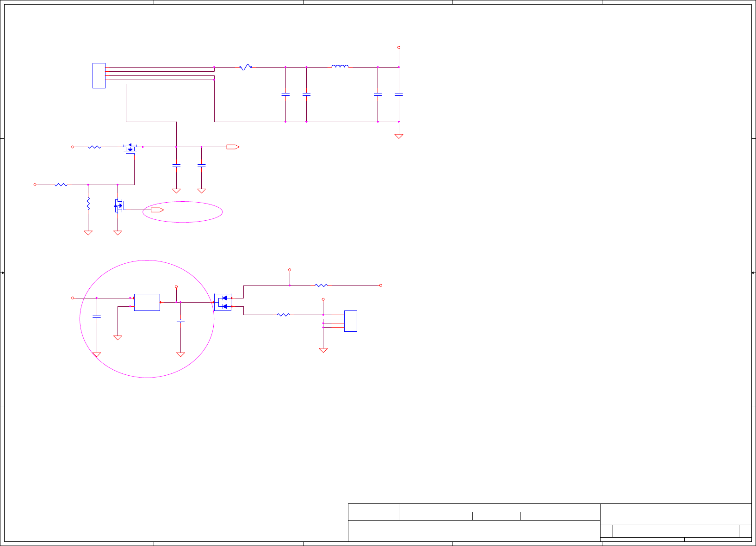756x546 pixels.
Task: Click the leftmost of the four top capacitors
Action: coord(285,94)
